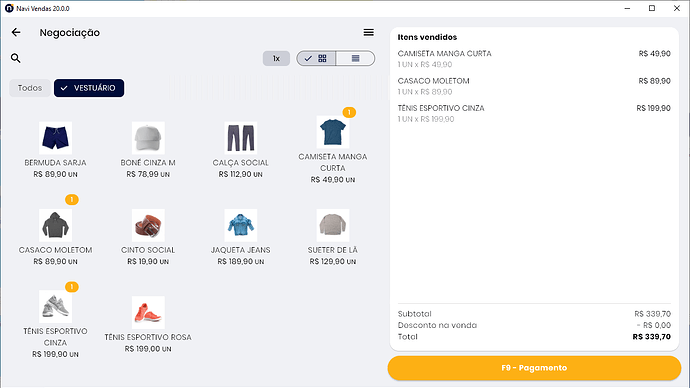Add BERMUDA SARJA shorts product image
Screen dimensions: 690x388
[55, 138]
